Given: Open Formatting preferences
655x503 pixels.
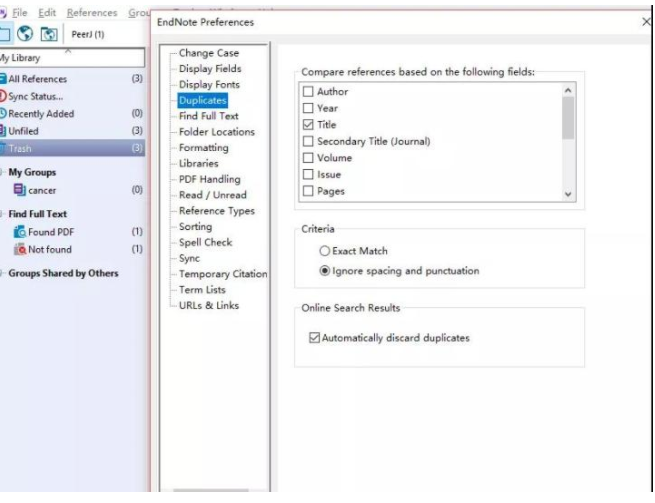Looking at the screenshot, I should point(204,148).
